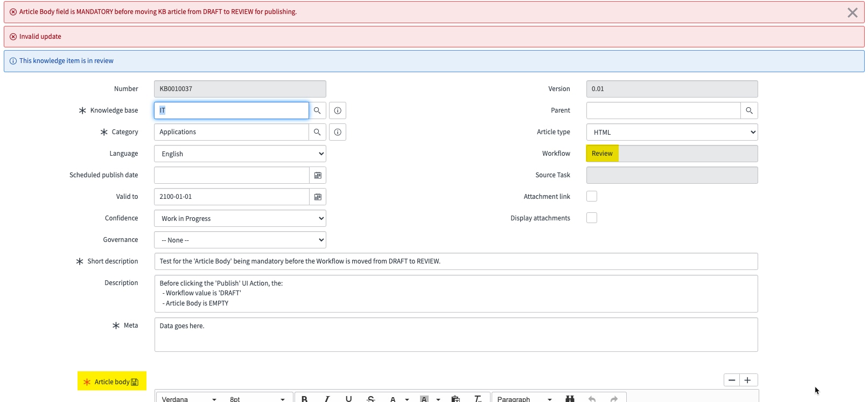Collapse article body editor with minus button
Image resolution: width=868 pixels, height=402 pixels.
732,380
